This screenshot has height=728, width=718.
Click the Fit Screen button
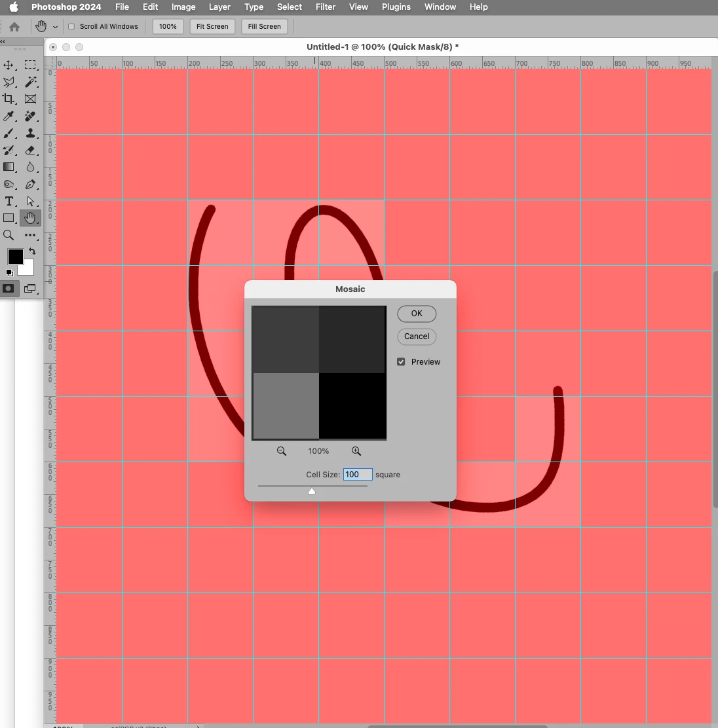coord(212,26)
